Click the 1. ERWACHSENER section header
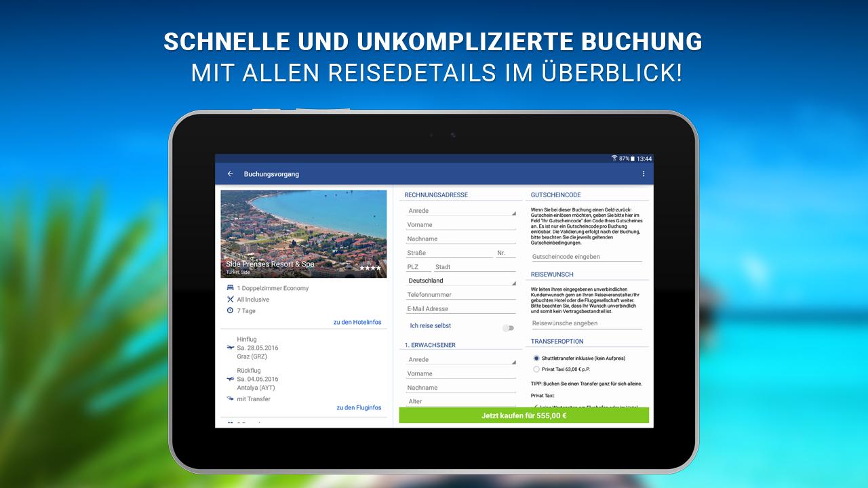Screen dimensions: 868x488 click(x=430, y=345)
